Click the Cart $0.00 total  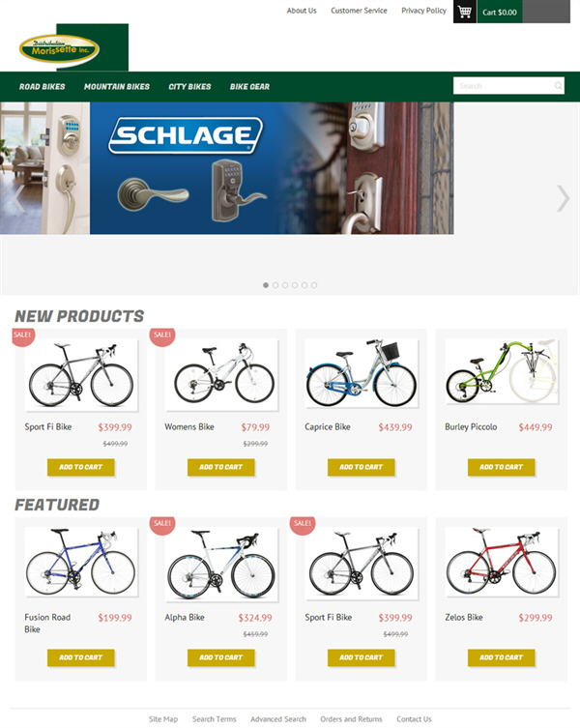coord(500,12)
